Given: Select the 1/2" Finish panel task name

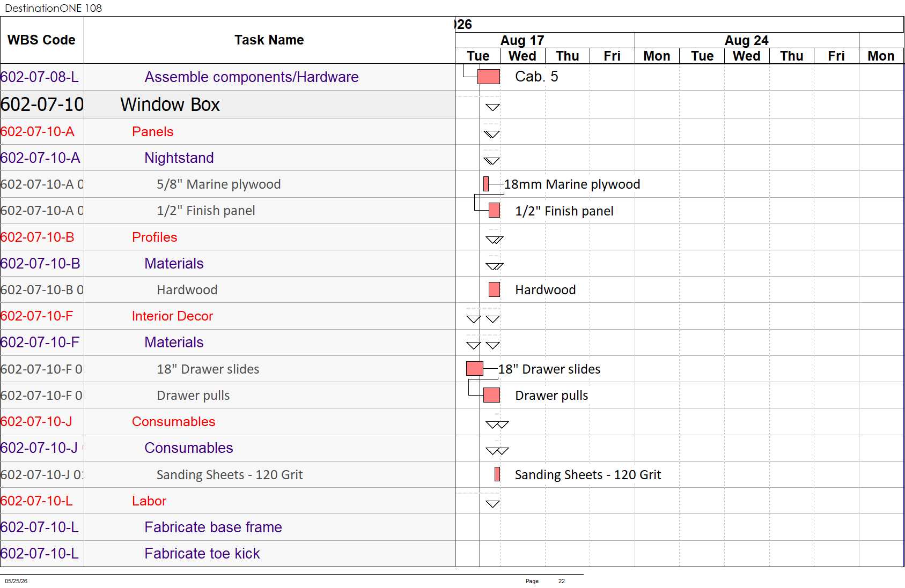Looking at the screenshot, I should coord(206,211).
